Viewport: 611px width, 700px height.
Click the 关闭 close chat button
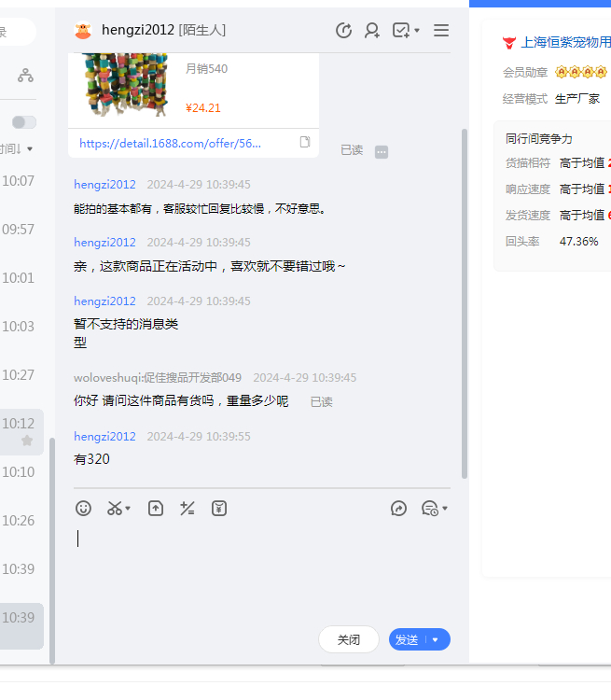click(348, 640)
